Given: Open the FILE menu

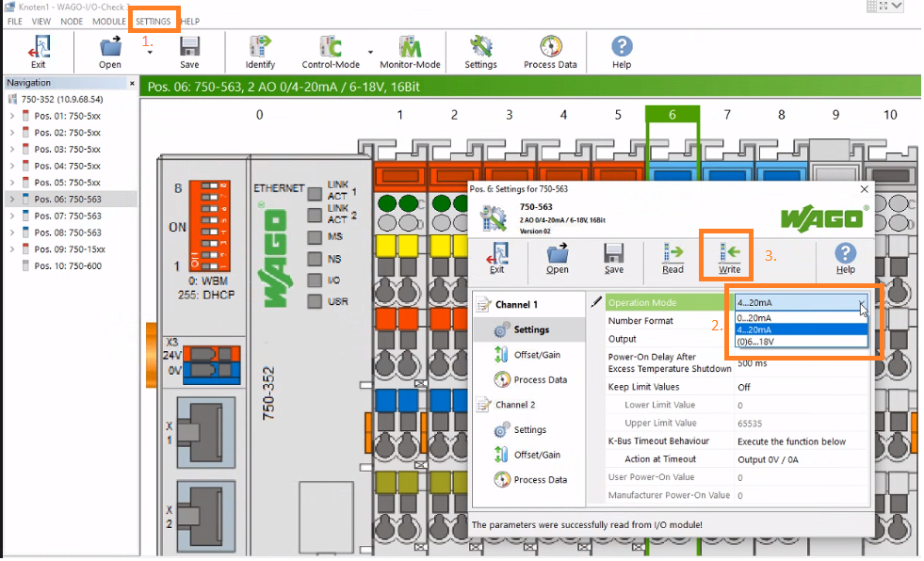Looking at the screenshot, I should [15, 22].
